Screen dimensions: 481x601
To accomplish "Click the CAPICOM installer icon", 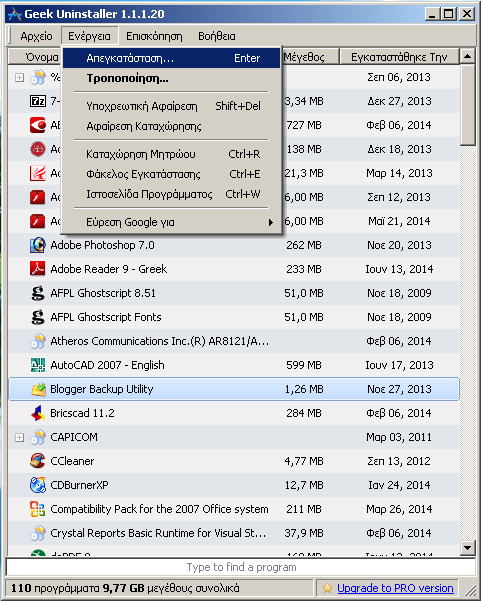I will click(x=38, y=437).
